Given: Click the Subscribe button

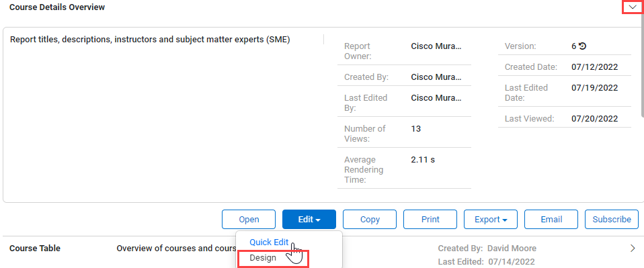Looking at the screenshot, I should pos(612,219).
